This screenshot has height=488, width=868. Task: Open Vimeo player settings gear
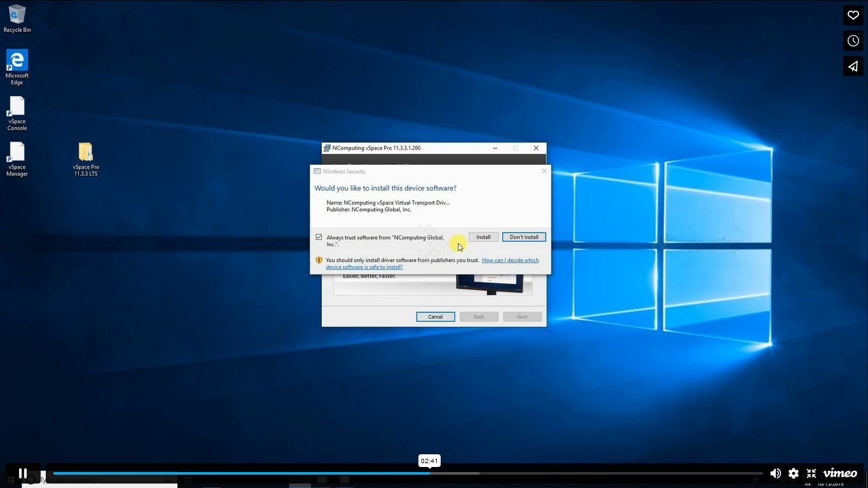pyautogui.click(x=794, y=473)
